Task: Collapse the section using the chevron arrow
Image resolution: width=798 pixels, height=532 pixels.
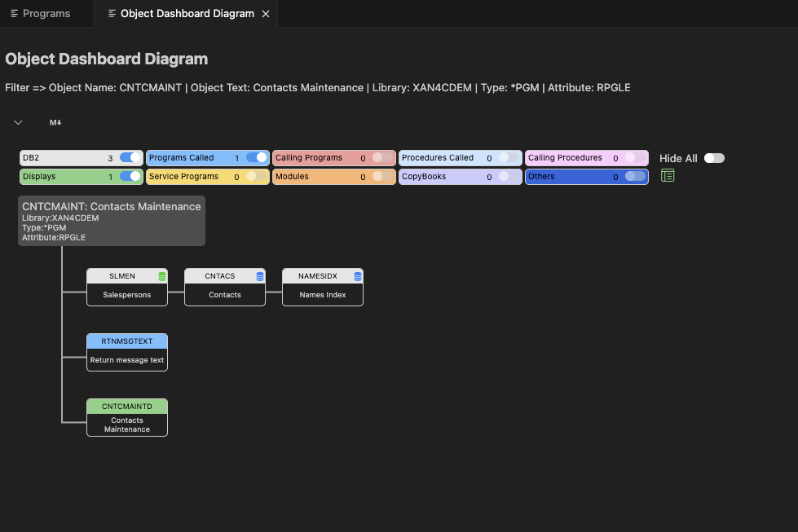Action: (18, 122)
